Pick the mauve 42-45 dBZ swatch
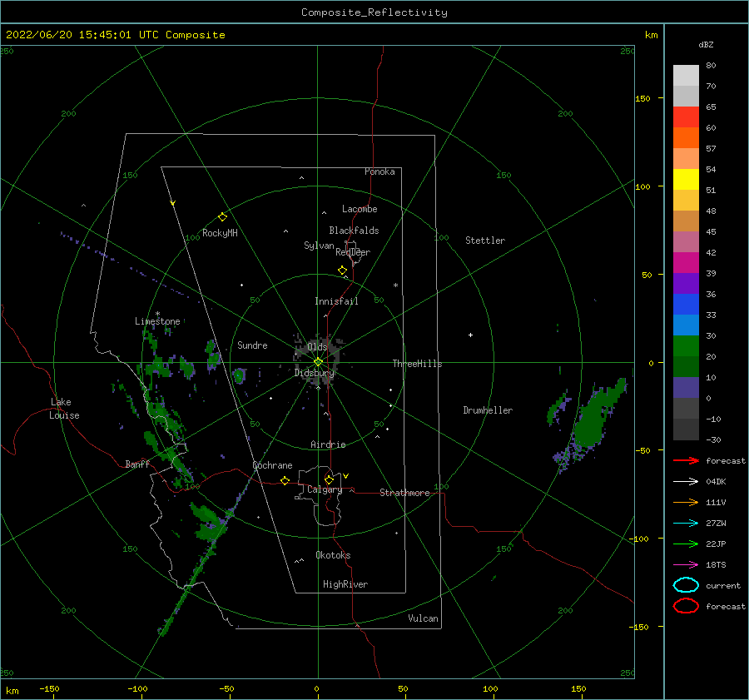The image size is (749, 700). (686, 241)
